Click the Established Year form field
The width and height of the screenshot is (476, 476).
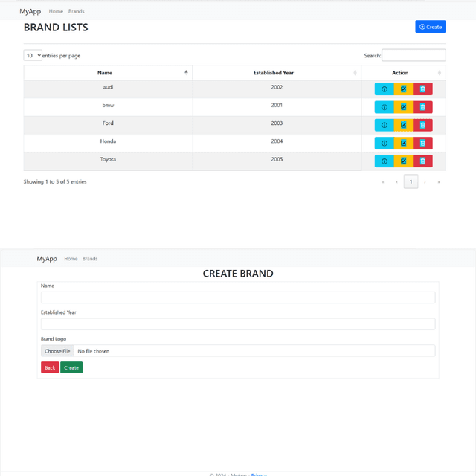click(238, 324)
